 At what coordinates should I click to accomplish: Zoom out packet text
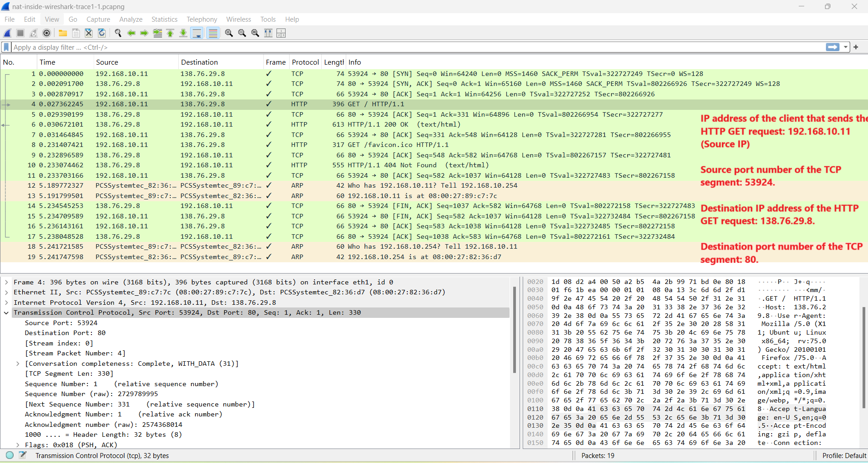pos(242,33)
